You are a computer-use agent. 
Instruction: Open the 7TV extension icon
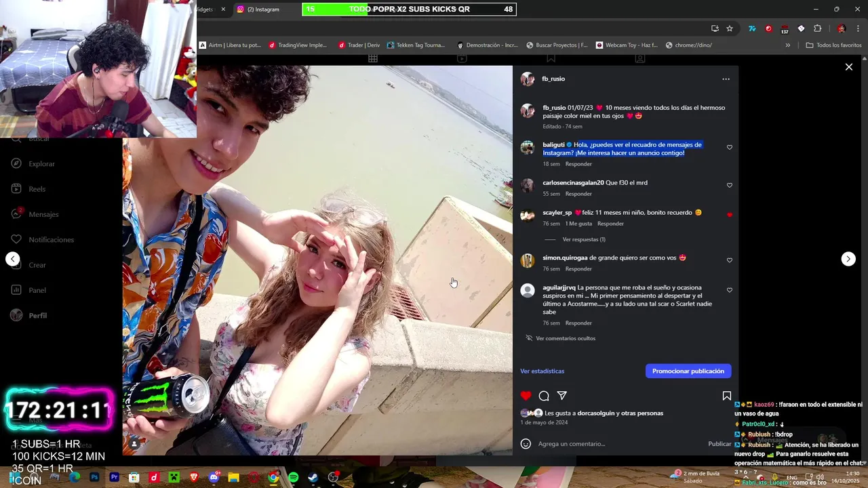click(x=752, y=28)
